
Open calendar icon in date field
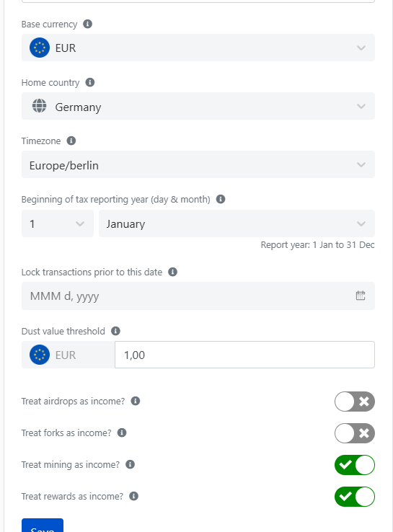click(361, 296)
